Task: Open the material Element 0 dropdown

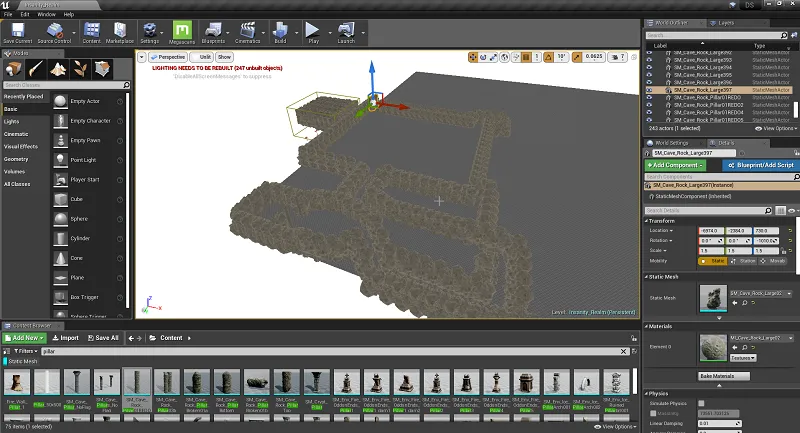Action: coord(761,338)
